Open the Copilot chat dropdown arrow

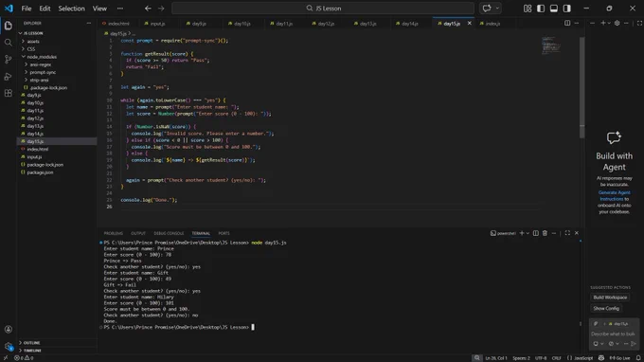point(497,9)
